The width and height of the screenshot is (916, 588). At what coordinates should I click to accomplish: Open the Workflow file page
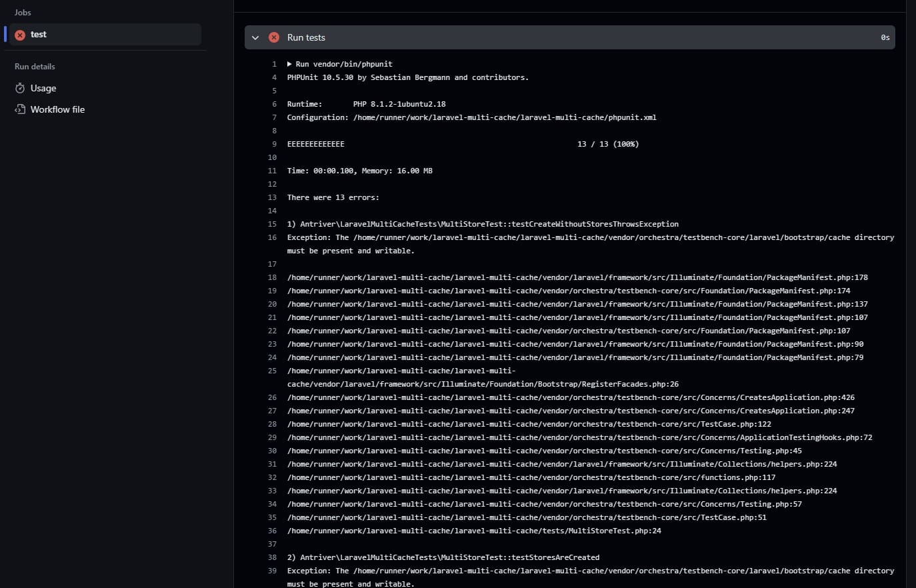click(x=58, y=109)
